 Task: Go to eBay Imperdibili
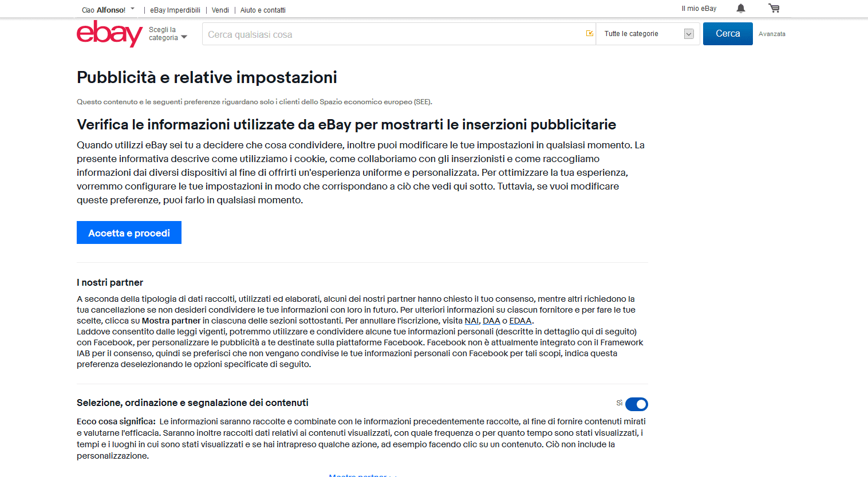(x=175, y=10)
